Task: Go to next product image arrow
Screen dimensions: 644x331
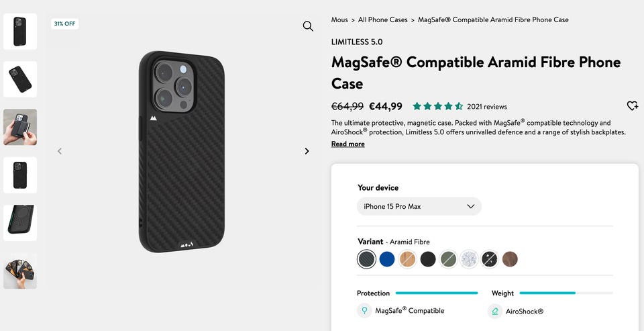Action: click(307, 151)
